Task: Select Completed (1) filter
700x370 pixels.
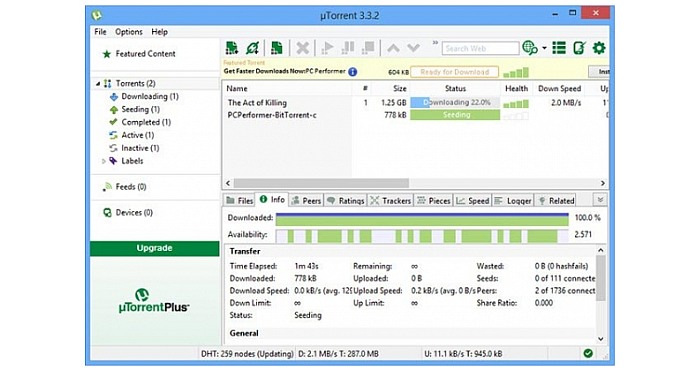Action: 146,122
